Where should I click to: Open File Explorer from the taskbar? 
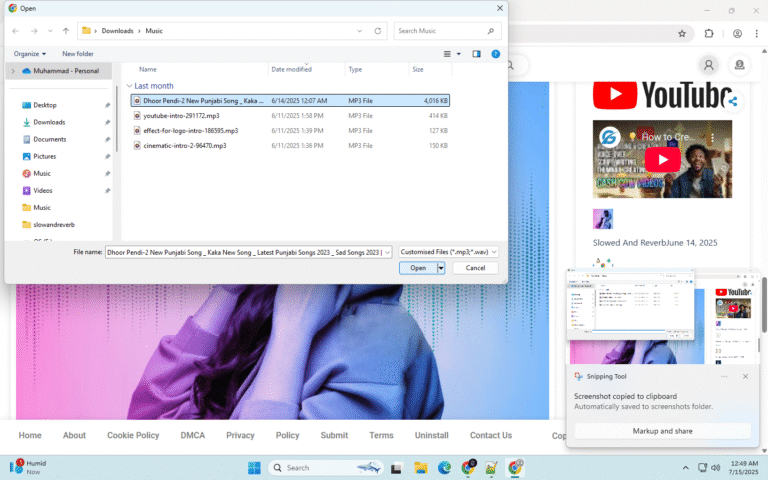(420, 467)
